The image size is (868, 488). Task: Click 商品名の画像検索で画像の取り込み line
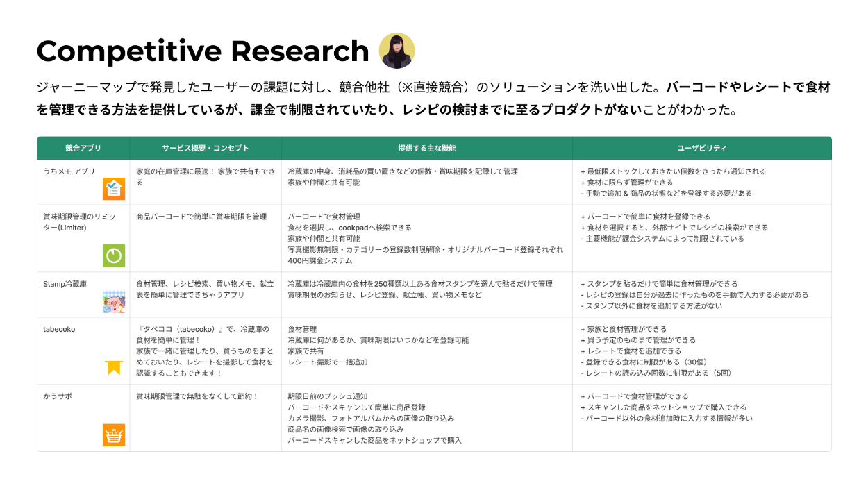tap(345, 430)
